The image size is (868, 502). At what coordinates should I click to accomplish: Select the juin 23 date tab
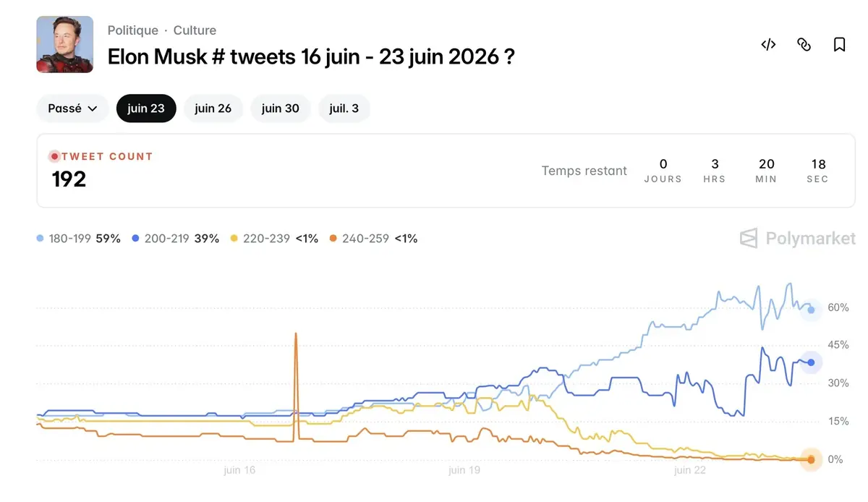(x=146, y=109)
